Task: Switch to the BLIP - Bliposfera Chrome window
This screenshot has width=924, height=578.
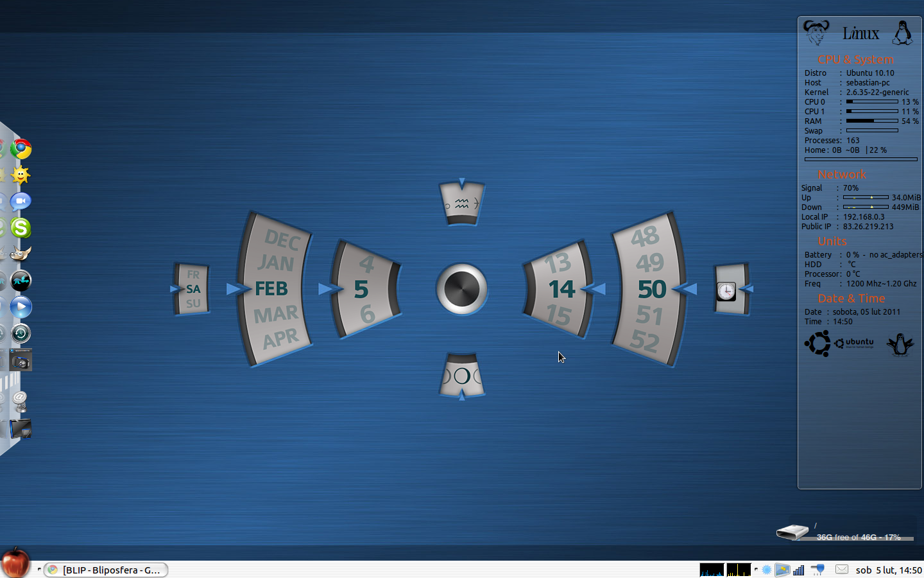Action: [106, 570]
